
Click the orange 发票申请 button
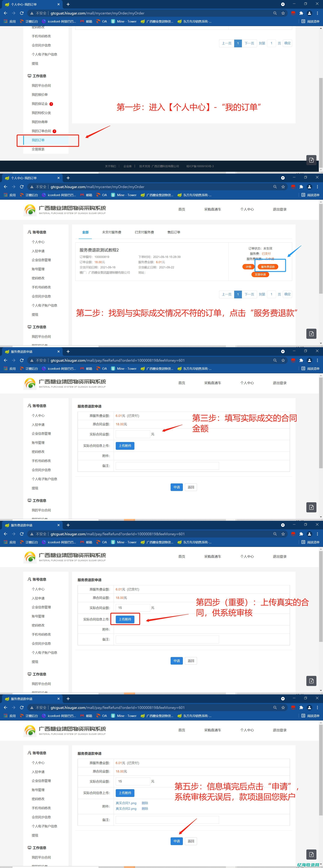[x=260, y=274]
